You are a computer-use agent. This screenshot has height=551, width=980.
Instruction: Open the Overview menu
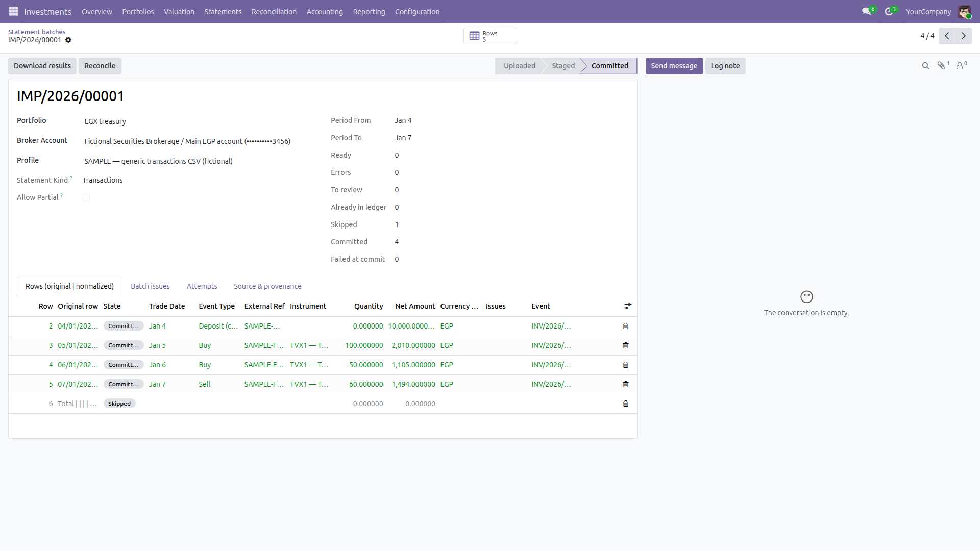point(96,11)
